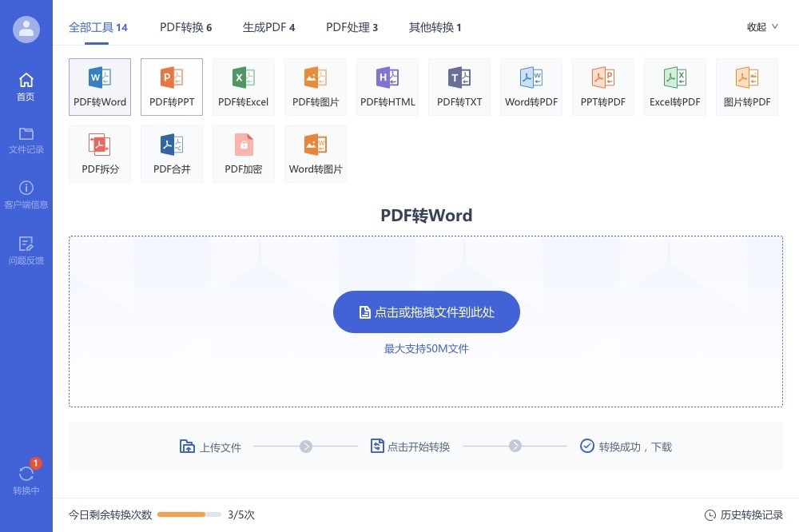Choose the Word转图片 tool
The width and height of the screenshot is (799, 532).
point(316,153)
